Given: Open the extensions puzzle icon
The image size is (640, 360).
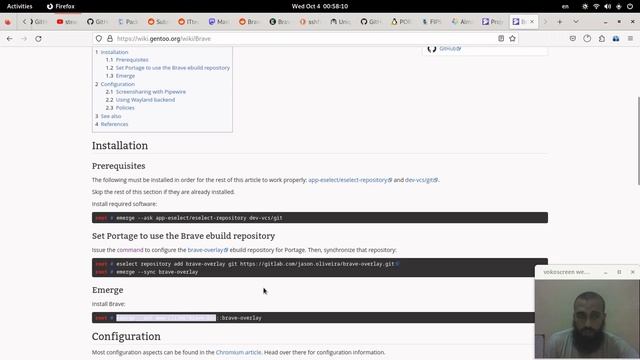Looking at the screenshot, I should (x=602, y=38).
